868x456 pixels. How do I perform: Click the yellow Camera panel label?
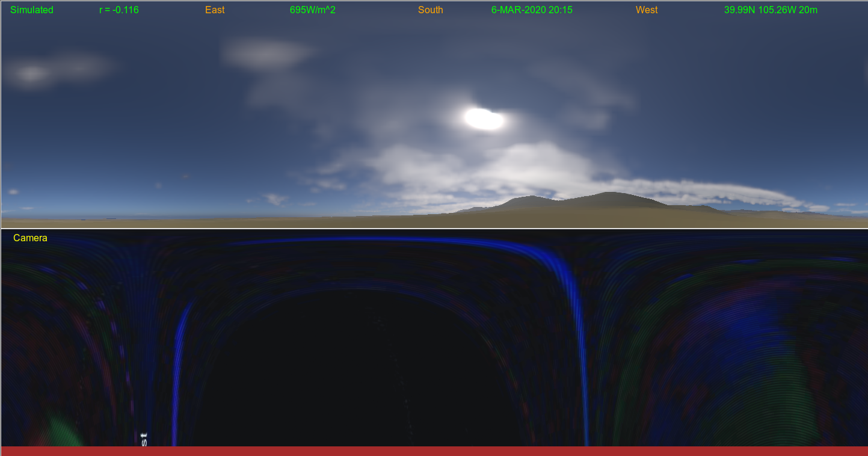click(x=30, y=238)
